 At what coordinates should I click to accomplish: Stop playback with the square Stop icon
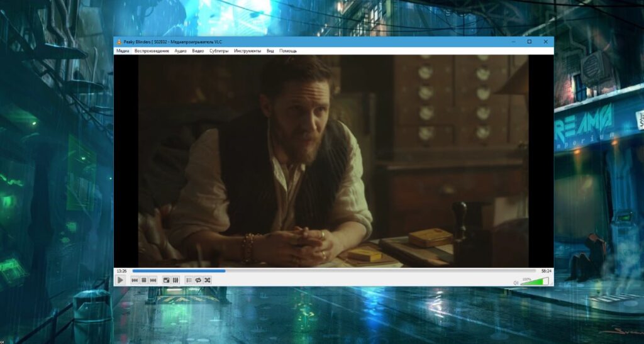click(x=143, y=280)
